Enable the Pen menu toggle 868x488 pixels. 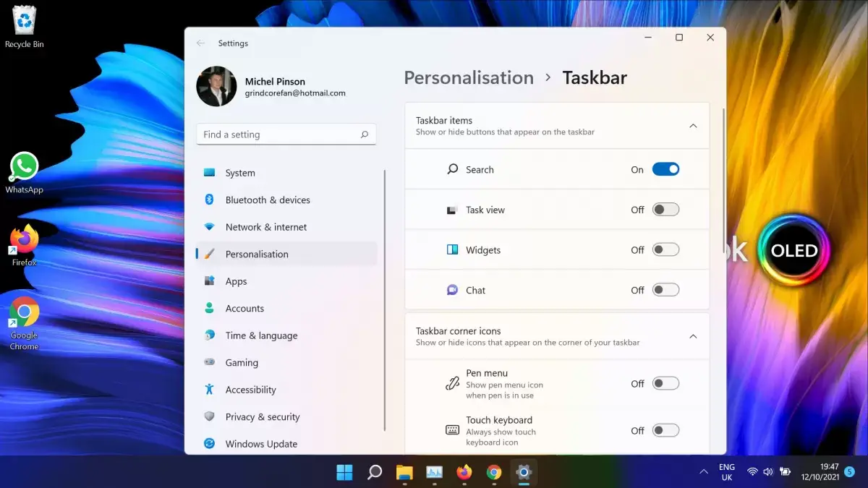(665, 384)
